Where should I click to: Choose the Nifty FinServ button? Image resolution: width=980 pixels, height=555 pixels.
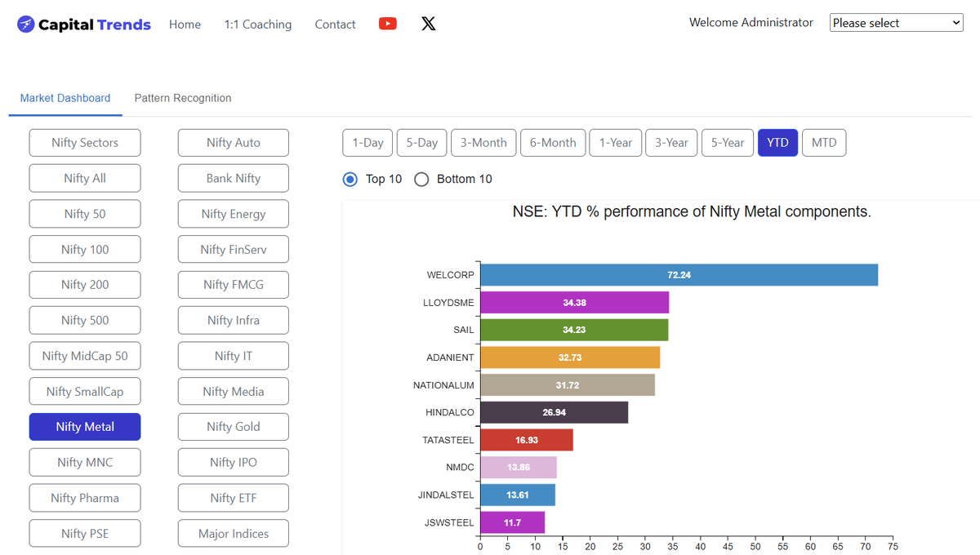tap(234, 250)
